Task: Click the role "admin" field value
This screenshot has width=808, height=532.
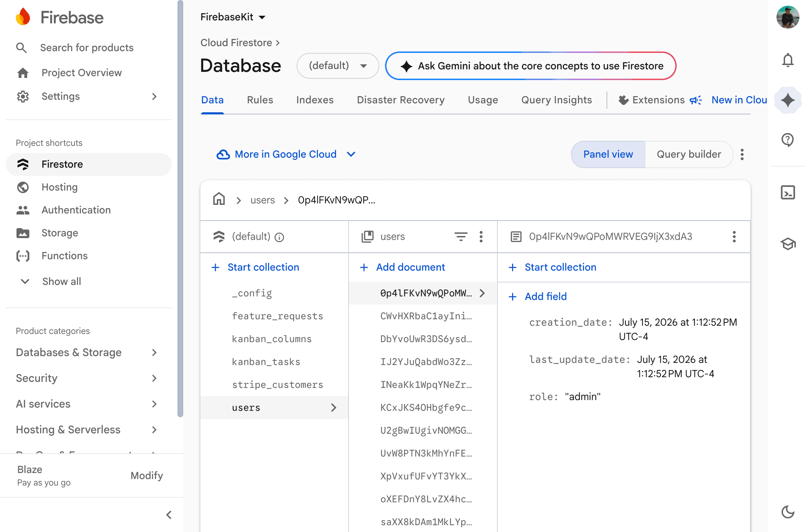Action: 583,396
